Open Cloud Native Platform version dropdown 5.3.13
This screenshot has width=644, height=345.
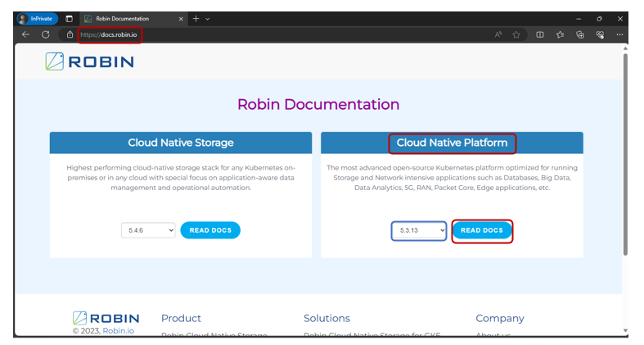pos(419,230)
